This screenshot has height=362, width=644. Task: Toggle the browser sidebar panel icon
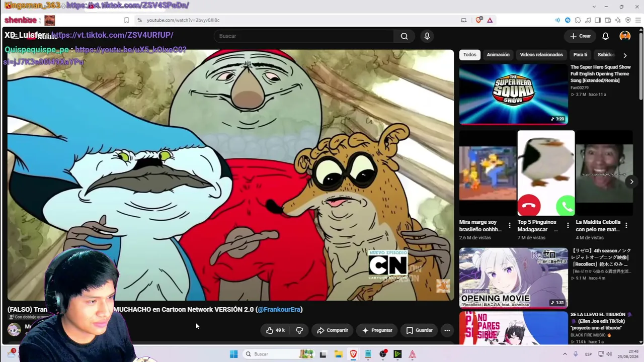598,20
